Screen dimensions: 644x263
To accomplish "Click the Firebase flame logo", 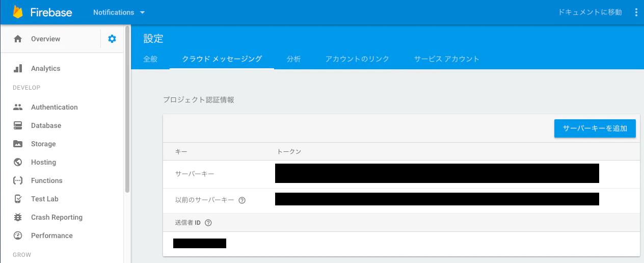I will click(18, 12).
